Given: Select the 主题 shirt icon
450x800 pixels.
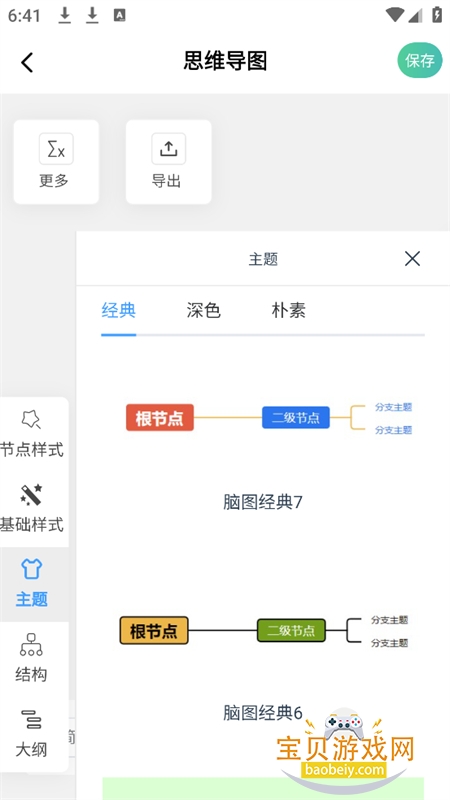Looking at the screenshot, I should tap(31, 568).
